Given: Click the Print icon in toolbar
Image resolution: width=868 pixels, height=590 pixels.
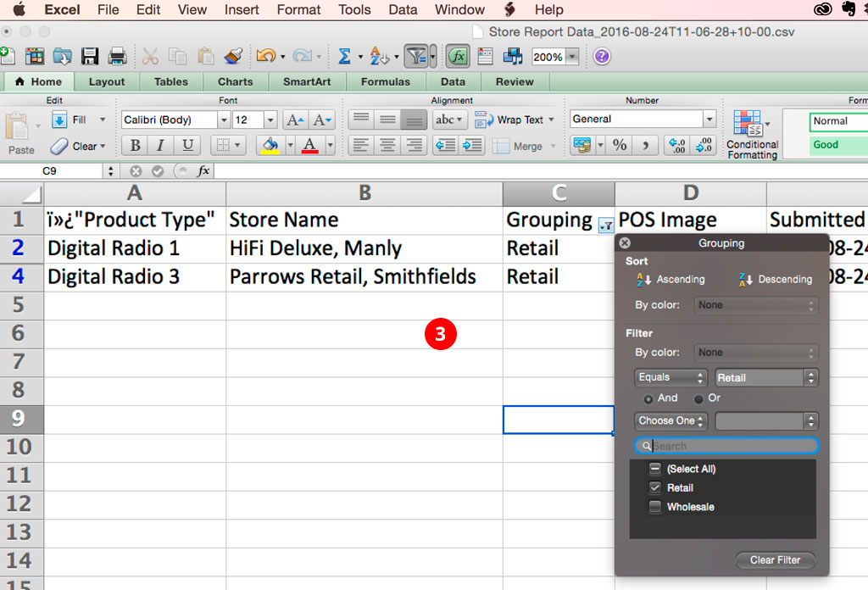Looking at the screenshot, I should pos(117,57).
